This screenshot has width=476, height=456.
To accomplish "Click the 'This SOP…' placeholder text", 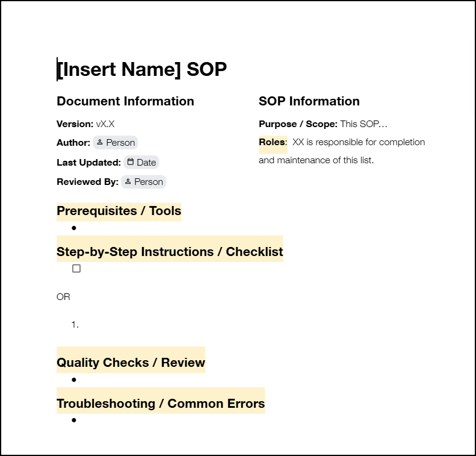I will [363, 124].
